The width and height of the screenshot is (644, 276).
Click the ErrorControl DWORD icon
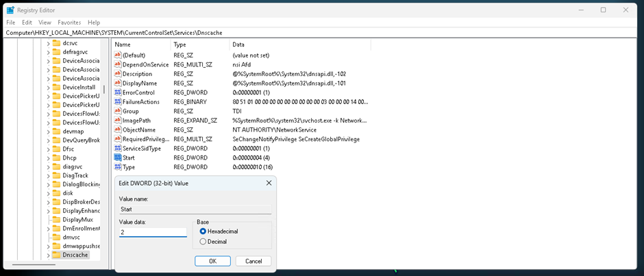tap(118, 92)
